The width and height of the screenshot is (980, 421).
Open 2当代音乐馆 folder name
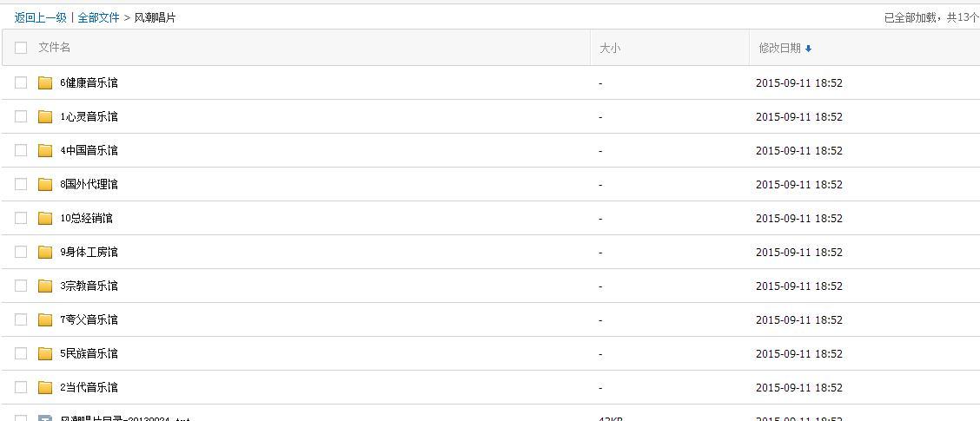pyautogui.click(x=89, y=387)
